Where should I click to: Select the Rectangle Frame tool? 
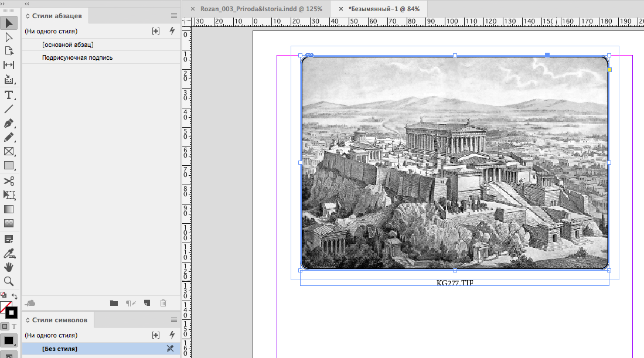pyautogui.click(x=9, y=152)
